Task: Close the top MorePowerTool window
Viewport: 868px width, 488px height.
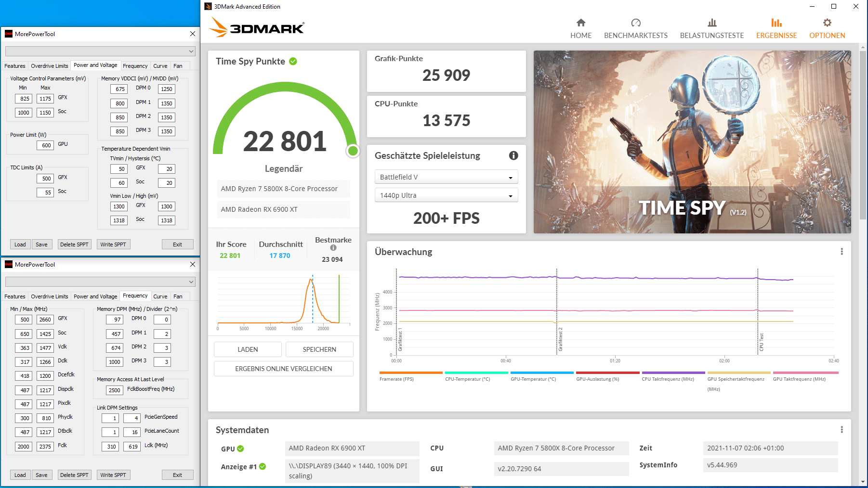Action: (193, 34)
